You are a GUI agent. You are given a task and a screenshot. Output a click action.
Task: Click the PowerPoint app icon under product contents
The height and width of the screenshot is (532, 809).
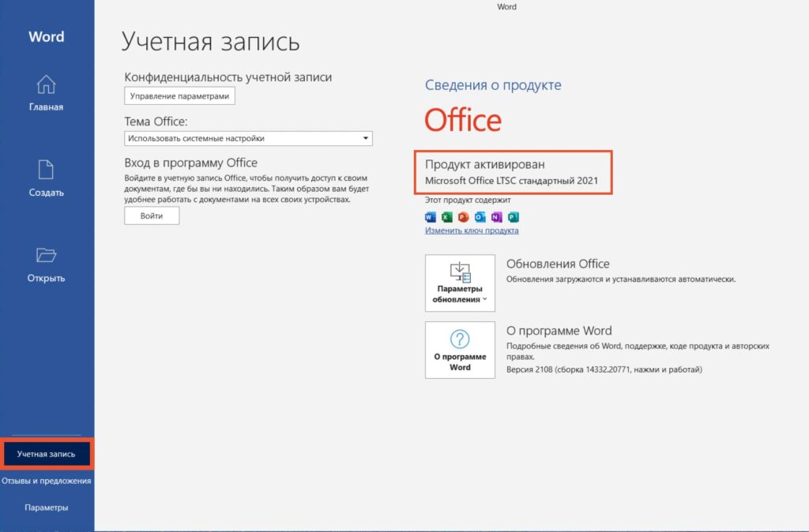pyautogui.click(x=463, y=217)
